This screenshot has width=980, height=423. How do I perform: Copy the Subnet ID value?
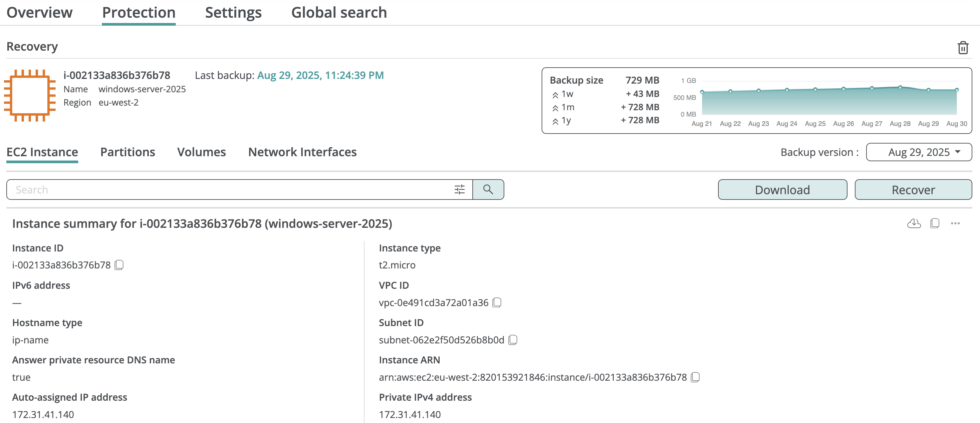pos(512,340)
